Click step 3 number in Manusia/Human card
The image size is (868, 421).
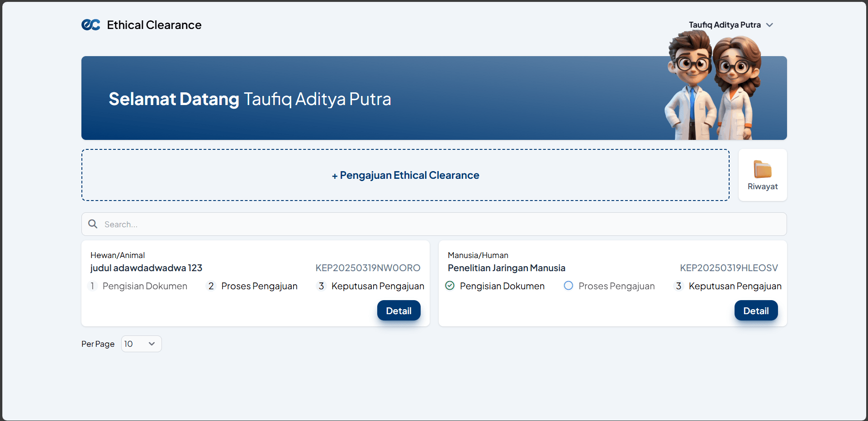pyautogui.click(x=678, y=286)
